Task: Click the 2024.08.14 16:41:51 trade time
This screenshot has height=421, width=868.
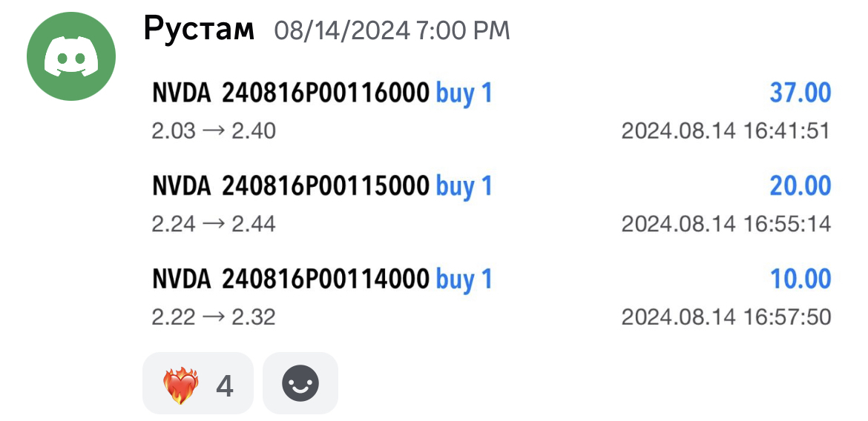Action: click(726, 132)
